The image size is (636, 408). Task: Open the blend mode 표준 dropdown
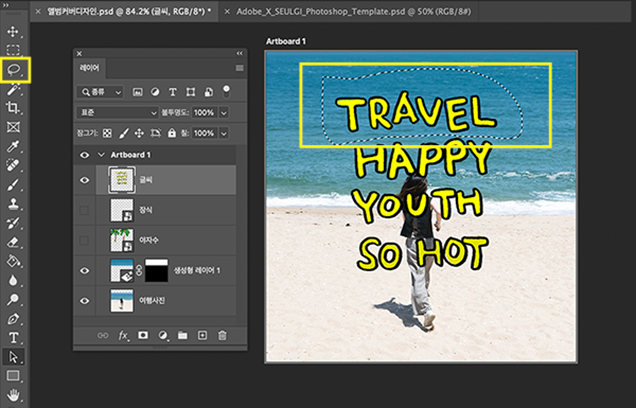(x=117, y=112)
